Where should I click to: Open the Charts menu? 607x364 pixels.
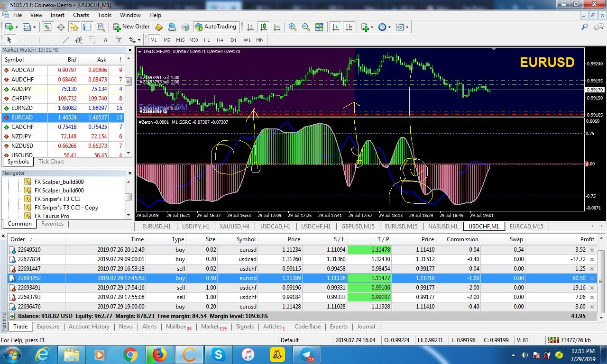[x=81, y=15]
